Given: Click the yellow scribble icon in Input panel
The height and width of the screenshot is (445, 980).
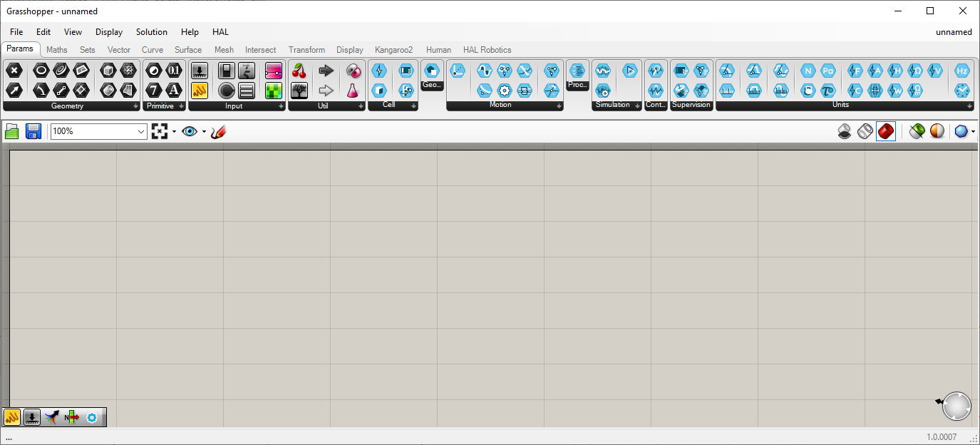Looking at the screenshot, I should point(200,90).
